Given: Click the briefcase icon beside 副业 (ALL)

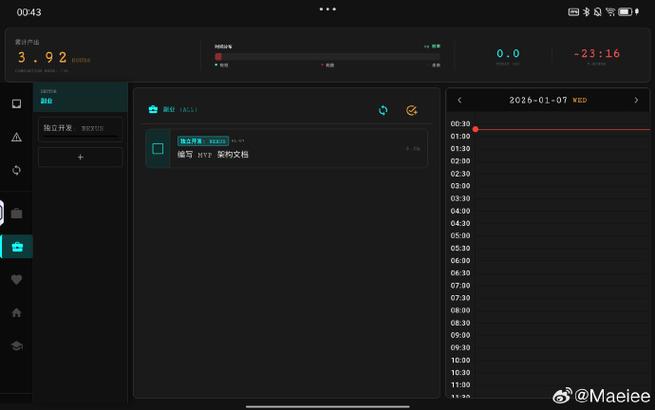Looking at the screenshot, I should click(153, 110).
